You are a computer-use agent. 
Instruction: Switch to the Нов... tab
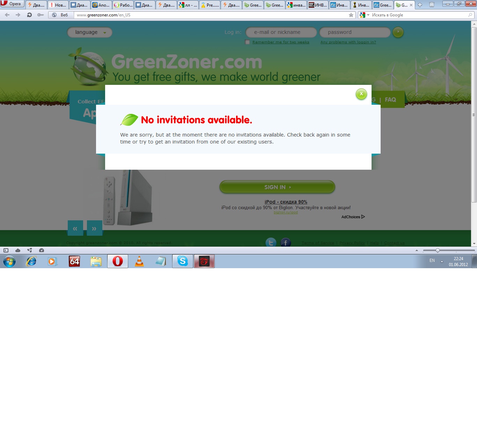(x=58, y=5)
